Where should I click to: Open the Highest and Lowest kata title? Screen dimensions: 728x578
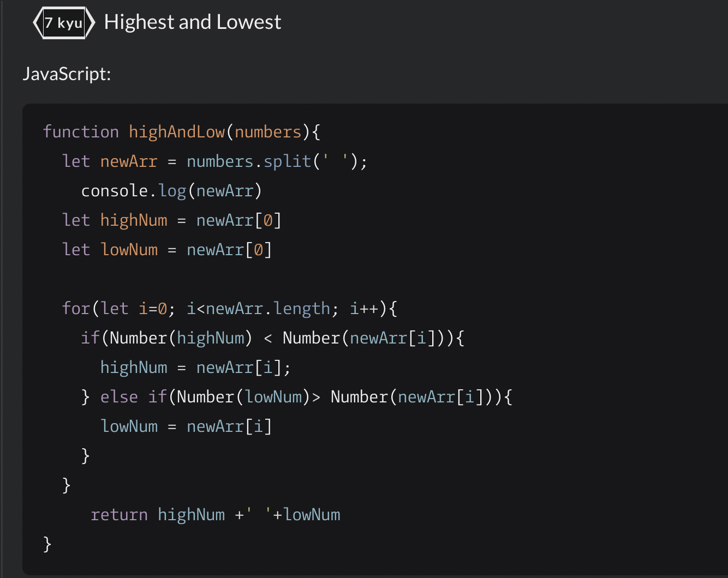pos(192,22)
